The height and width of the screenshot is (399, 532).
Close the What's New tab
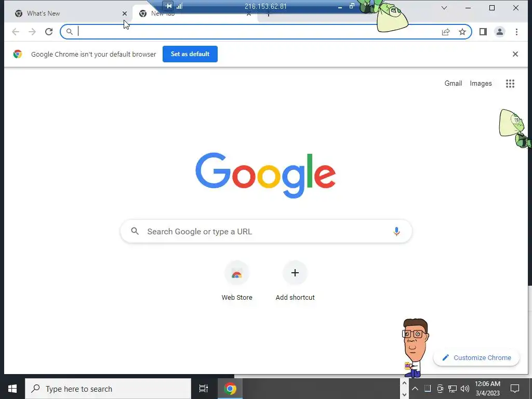125,14
